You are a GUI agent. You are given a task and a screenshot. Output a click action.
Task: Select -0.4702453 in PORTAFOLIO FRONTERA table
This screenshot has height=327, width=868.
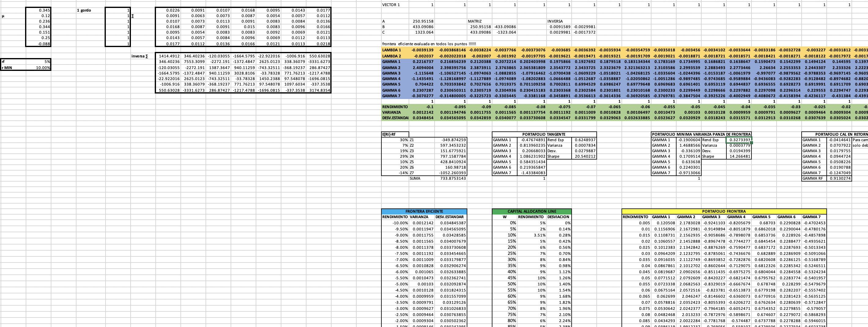coord(814,223)
